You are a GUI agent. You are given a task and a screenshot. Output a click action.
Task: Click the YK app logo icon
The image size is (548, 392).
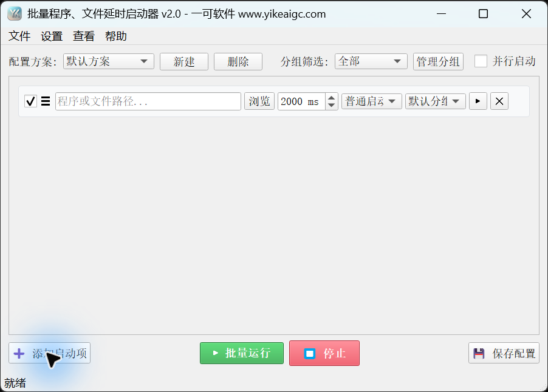click(15, 14)
